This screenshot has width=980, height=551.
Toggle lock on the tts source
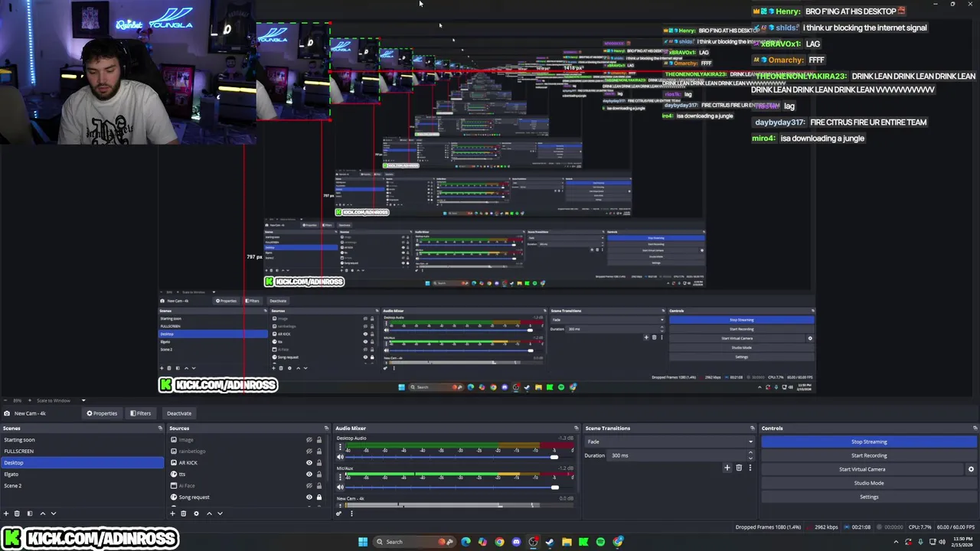click(319, 474)
